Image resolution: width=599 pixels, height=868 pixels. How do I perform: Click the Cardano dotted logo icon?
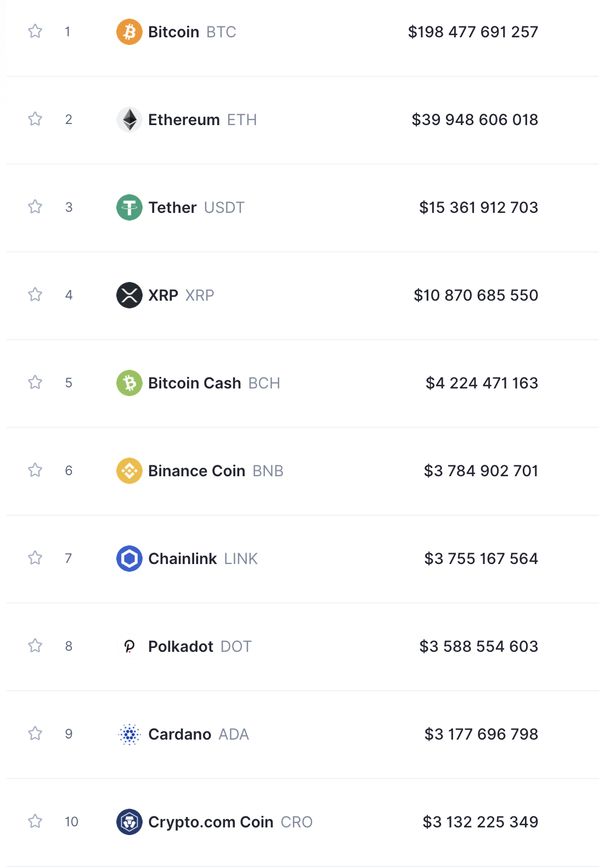pyautogui.click(x=129, y=734)
